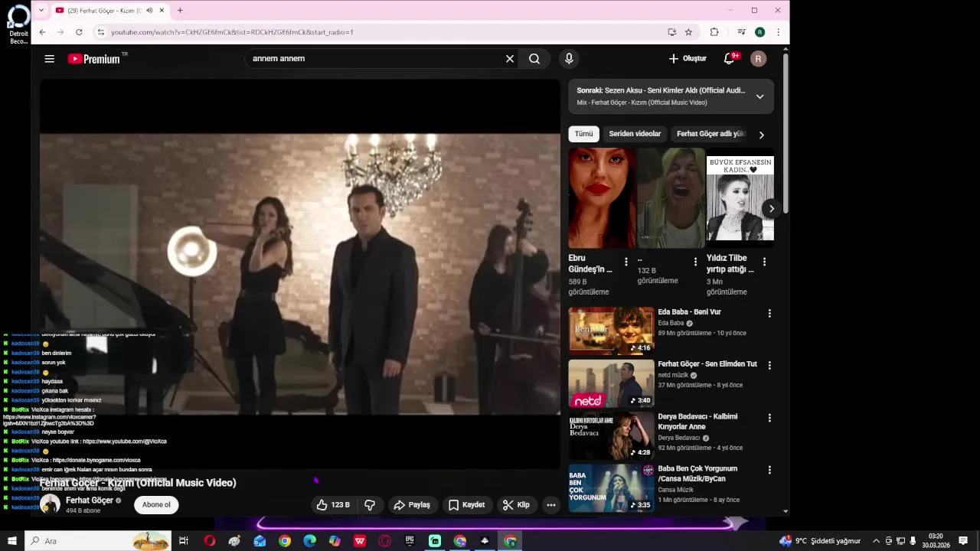Image resolution: width=980 pixels, height=551 pixels.
Task: Select the Seriden videolar chip
Action: [x=635, y=134]
